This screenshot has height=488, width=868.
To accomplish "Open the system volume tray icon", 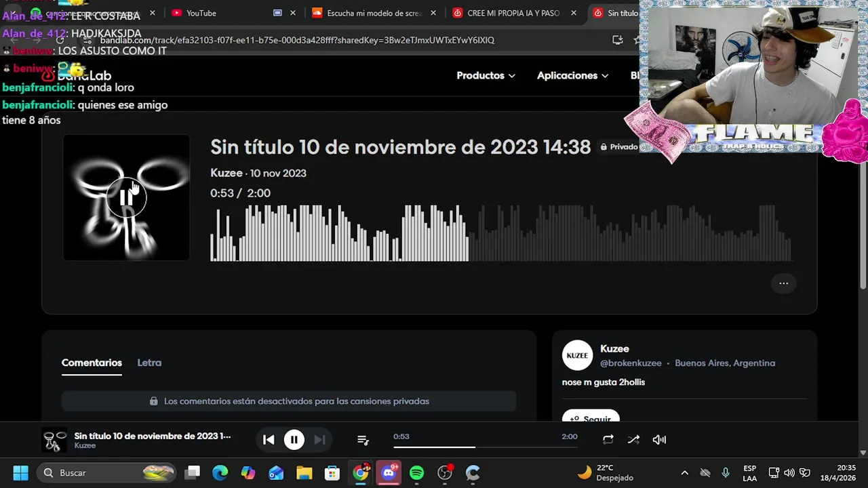I will pos(789,472).
